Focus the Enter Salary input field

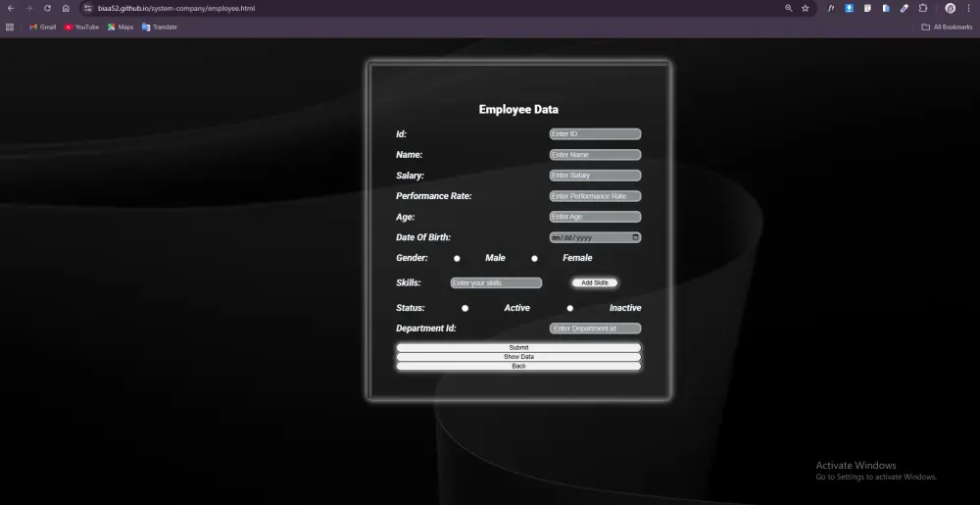tap(595, 175)
